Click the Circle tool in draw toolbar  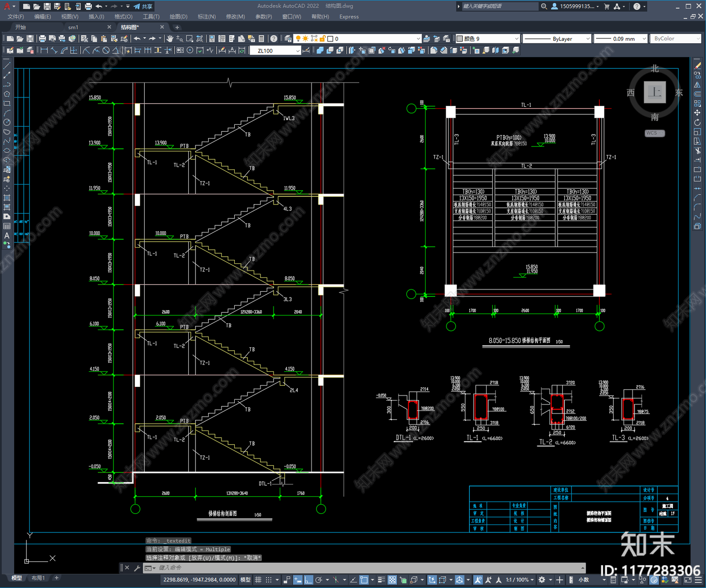[x=7, y=122]
